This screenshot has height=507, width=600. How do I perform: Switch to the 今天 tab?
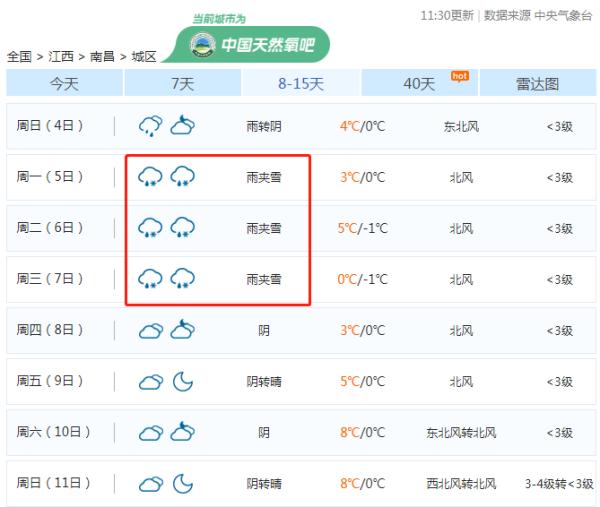coord(64,83)
